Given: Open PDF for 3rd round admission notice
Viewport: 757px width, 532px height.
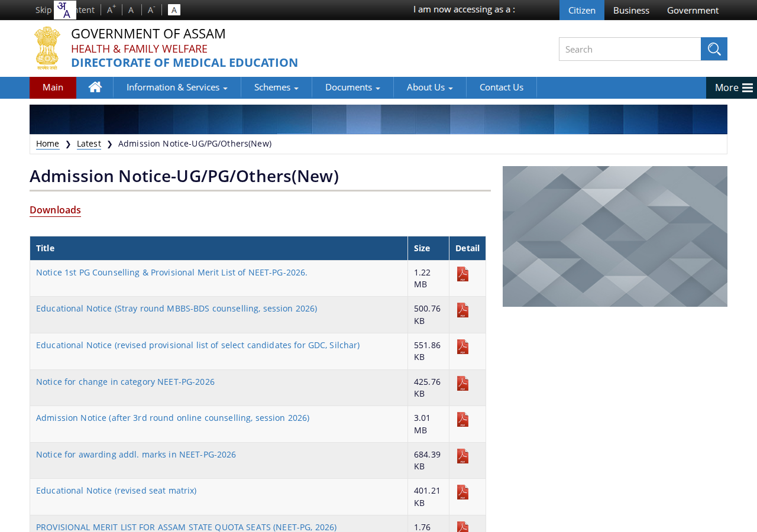Looking at the screenshot, I should [462, 420].
